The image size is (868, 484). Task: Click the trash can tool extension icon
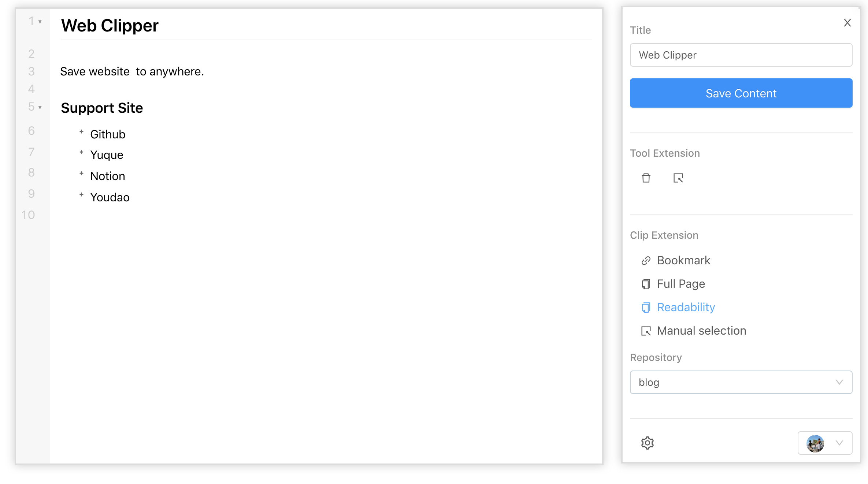pyautogui.click(x=646, y=178)
